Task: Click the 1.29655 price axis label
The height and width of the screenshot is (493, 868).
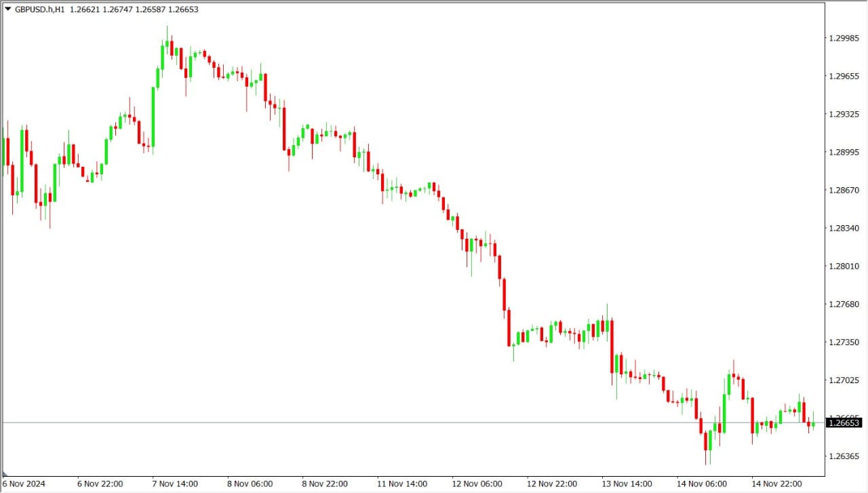Action: (x=844, y=76)
